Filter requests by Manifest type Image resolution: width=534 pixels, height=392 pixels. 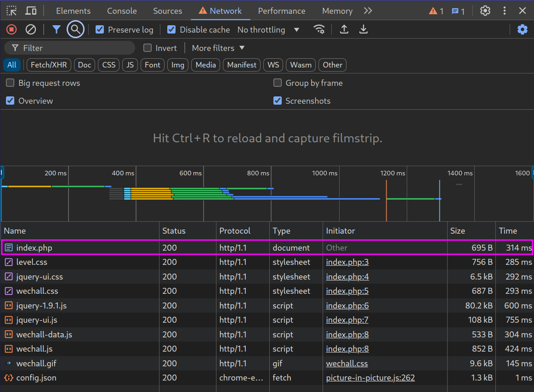[242, 65]
